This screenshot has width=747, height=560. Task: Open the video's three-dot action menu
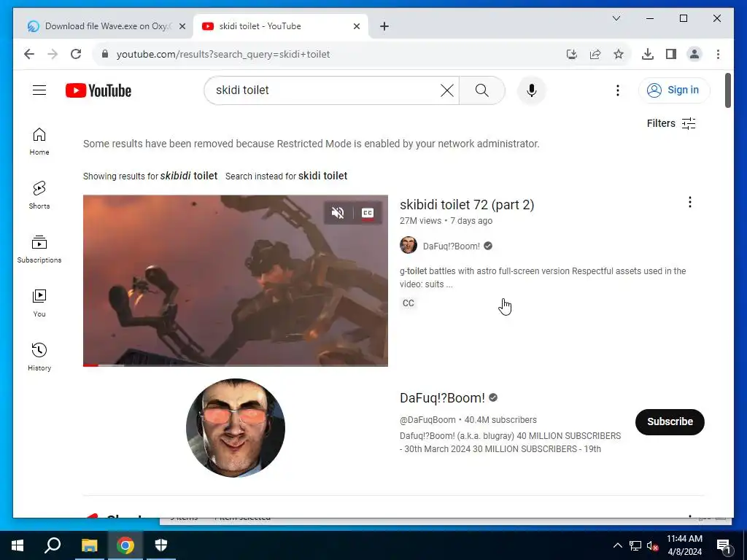pos(689,203)
